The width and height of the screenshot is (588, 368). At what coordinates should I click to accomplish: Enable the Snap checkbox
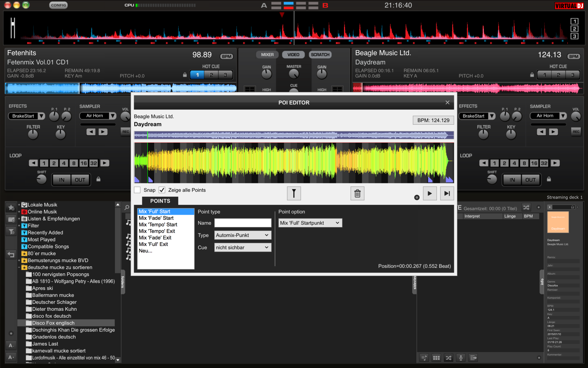coord(137,190)
